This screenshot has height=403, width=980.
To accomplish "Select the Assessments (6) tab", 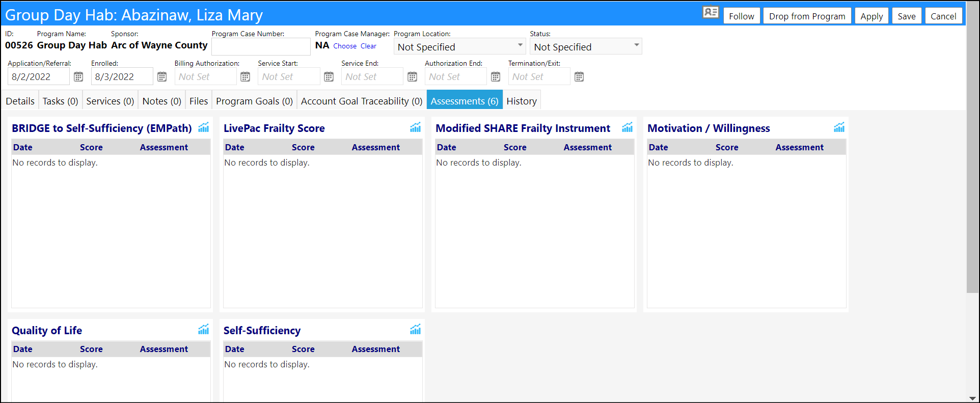I will coord(465,101).
